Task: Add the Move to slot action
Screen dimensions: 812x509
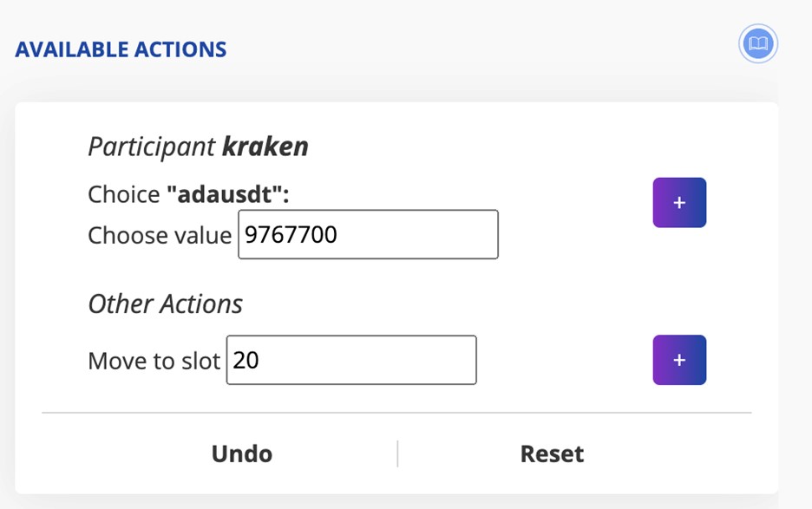Action: [x=679, y=360]
